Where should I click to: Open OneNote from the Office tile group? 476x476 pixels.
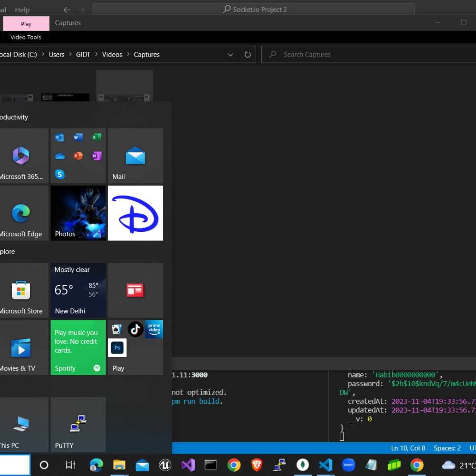97,156
